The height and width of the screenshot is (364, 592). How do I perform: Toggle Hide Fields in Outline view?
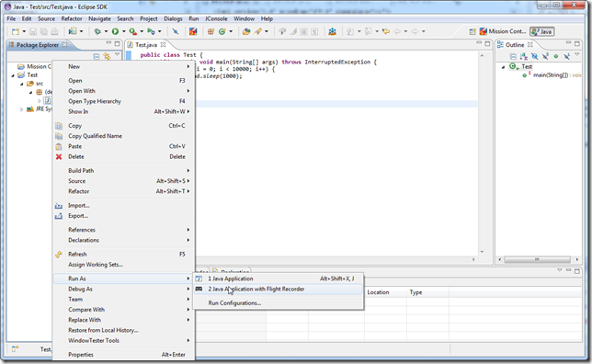[x=535, y=56]
